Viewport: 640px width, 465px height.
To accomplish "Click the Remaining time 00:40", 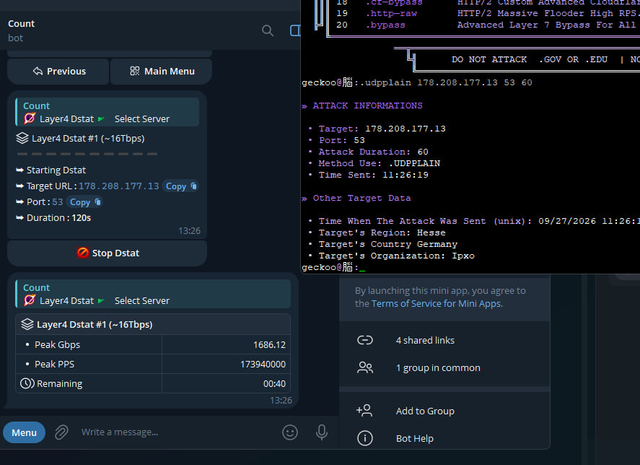I will (274, 384).
